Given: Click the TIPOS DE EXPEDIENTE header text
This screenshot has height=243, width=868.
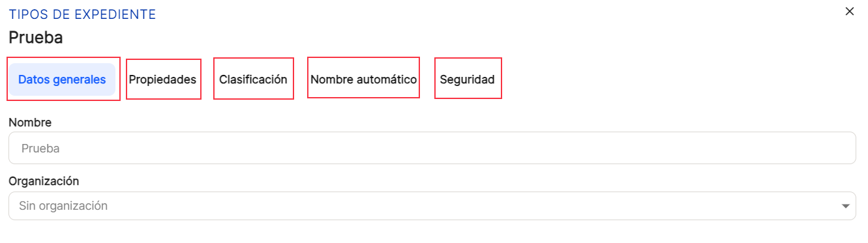Looking at the screenshot, I should (x=82, y=14).
